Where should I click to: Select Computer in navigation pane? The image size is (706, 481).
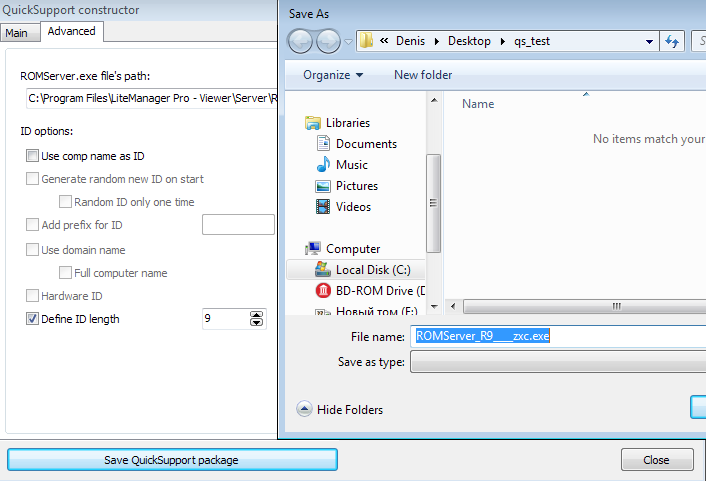pos(353,249)
